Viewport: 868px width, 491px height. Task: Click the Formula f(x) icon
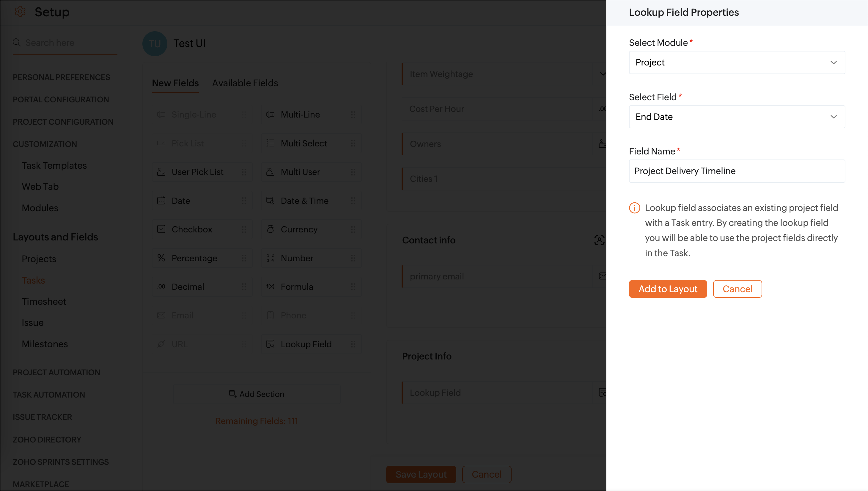pyautogui.click(x=270, y=287)
